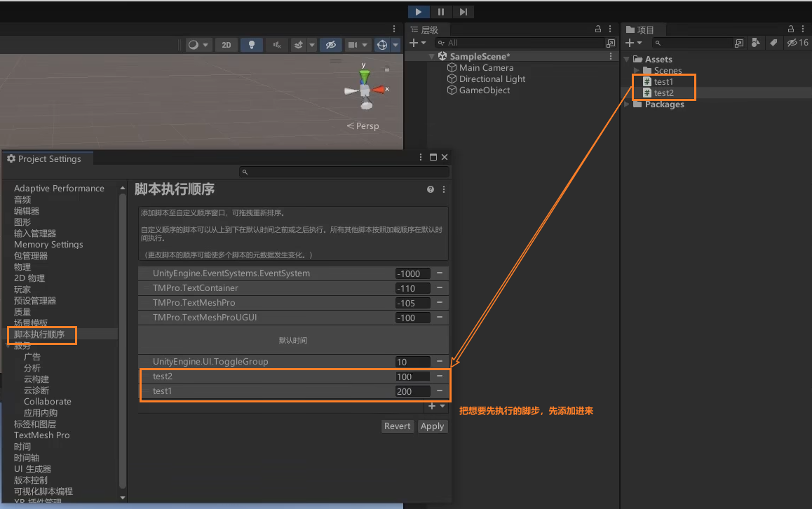This screenshot has height=509, width=812.
Task: Toggle scene lighting bulb icon
Action: coord(251,45)
